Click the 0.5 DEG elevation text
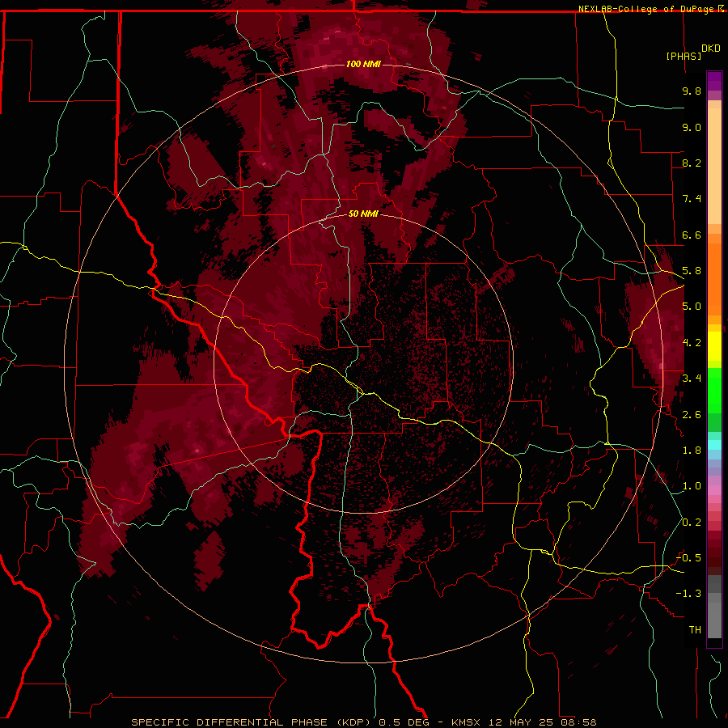The image size is (728, 728). pos(404,722)
